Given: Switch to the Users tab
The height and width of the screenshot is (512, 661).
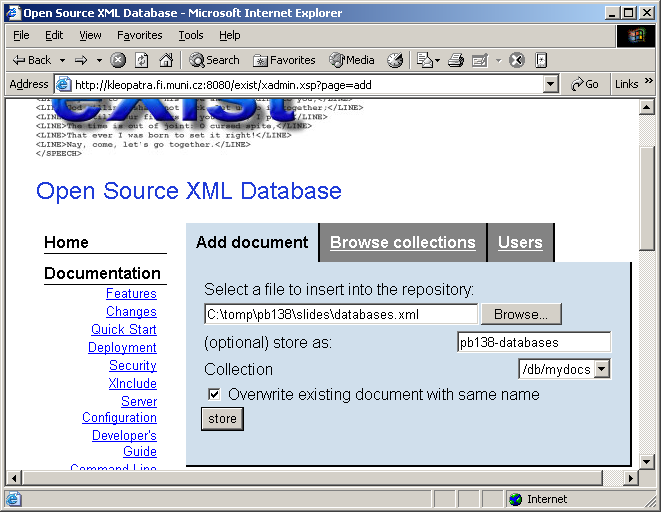Looking at the screenshot, I should (520, 242).
